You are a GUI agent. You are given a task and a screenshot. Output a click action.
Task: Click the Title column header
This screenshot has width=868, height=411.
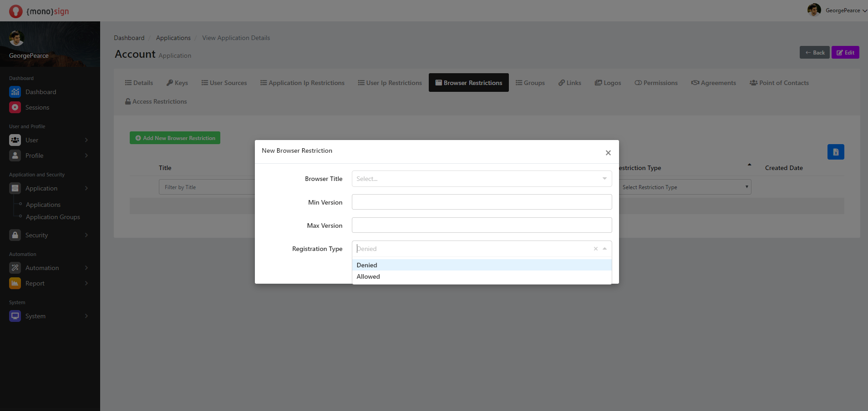click(x=165, y=168)
